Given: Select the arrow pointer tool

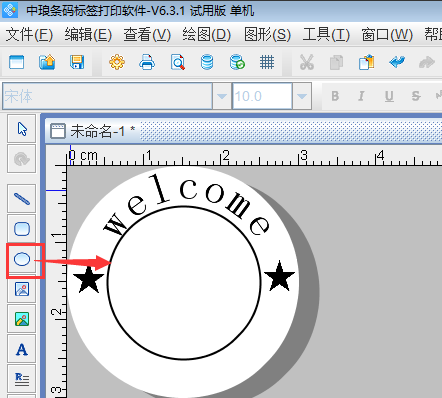Looking at the screenshot, I should click(22, 129).
